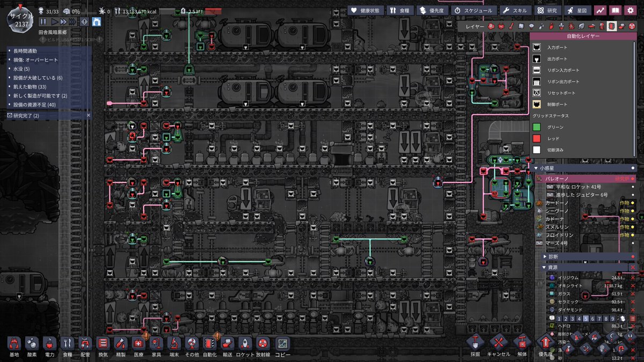
Task: Open the スキル menu
Action: click(x=516, y=10)
